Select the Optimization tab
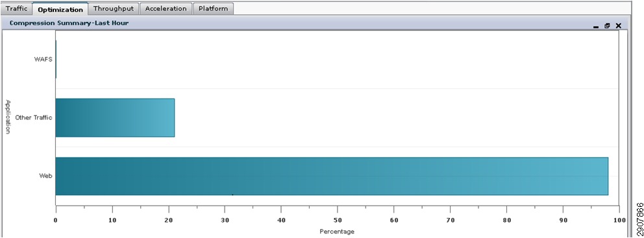 tap(60, 9)
